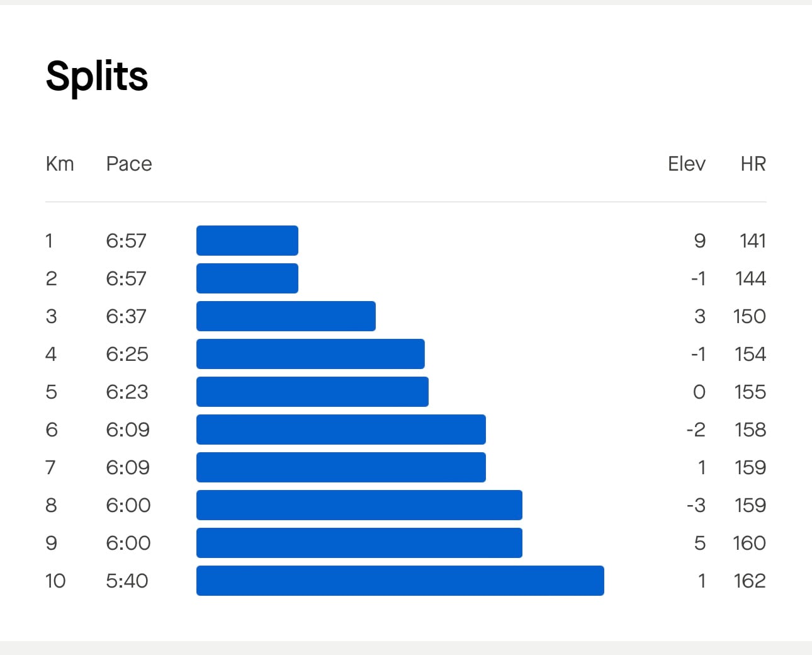The width and height of the screenshot is (812, 655).
Task: Click the 6:25 pace bar
Action: pyautogui.click(x=310, y=354)
